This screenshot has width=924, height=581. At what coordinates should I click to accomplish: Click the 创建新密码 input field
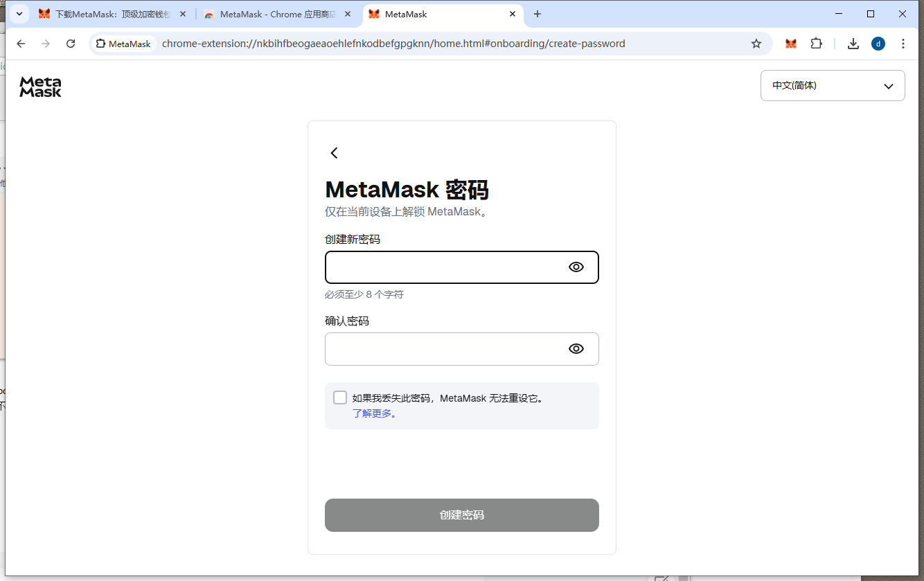point(462,267)
